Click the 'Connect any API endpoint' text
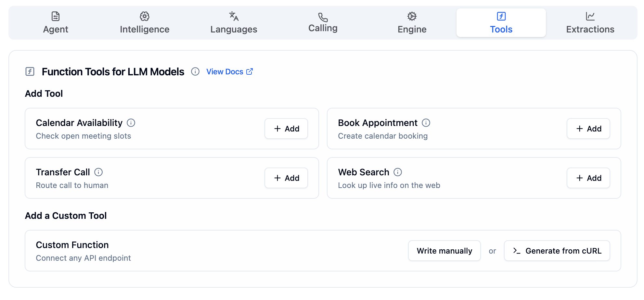 83,258
